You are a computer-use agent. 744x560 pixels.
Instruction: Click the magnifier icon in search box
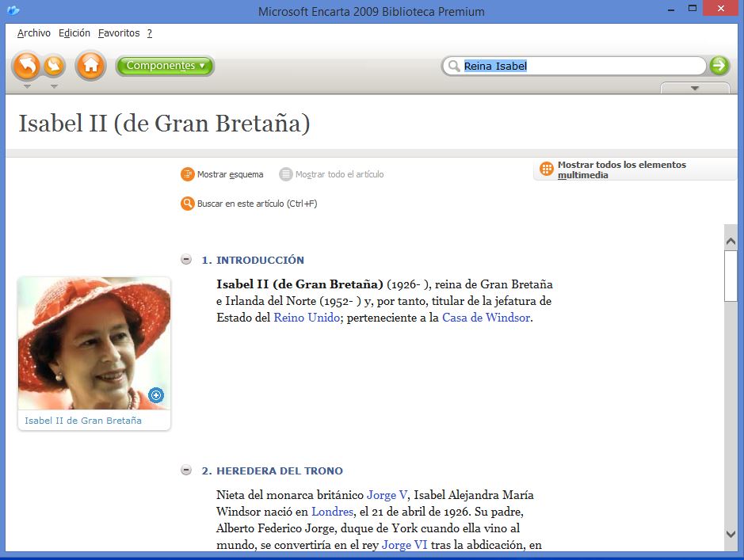click(x=454, y=66)
